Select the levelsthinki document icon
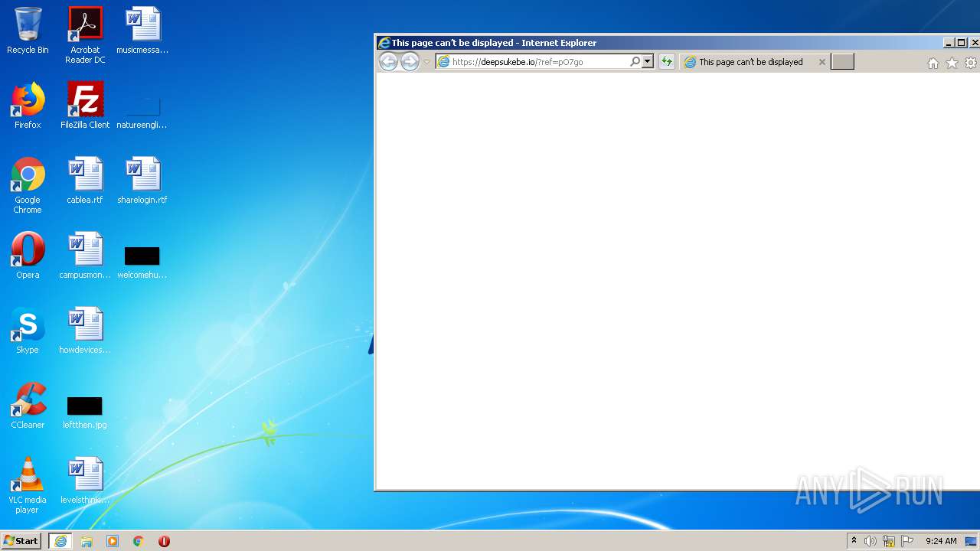980x551 pixels. [85, 481]
